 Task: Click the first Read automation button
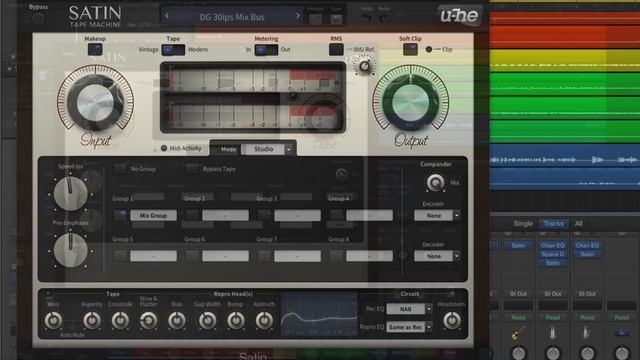pos(518,318)
